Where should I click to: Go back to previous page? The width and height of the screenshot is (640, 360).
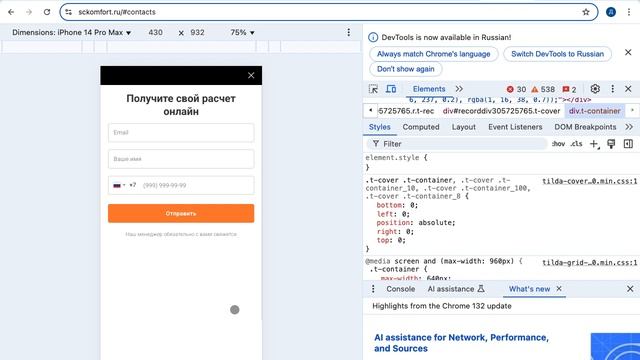coord(11,12)
